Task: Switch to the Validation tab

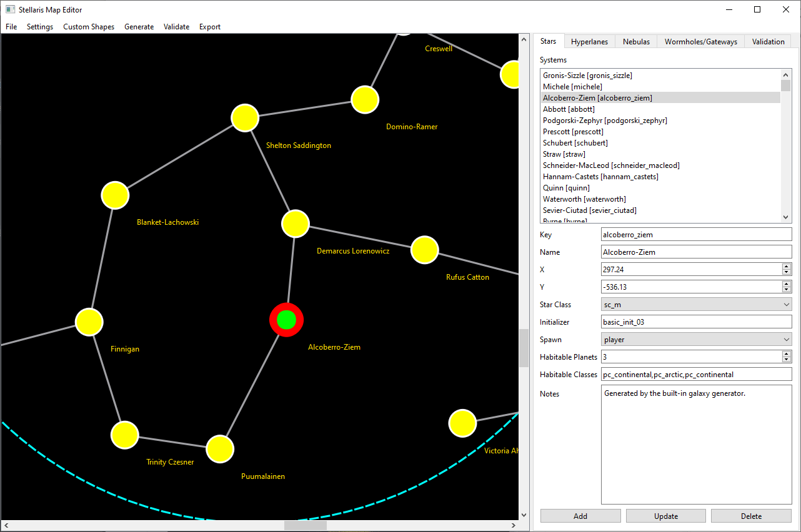Action: coord(768,42)
